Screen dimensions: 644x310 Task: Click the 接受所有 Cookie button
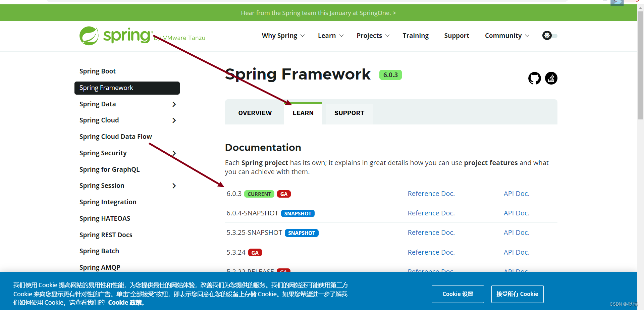click(517, 294)
